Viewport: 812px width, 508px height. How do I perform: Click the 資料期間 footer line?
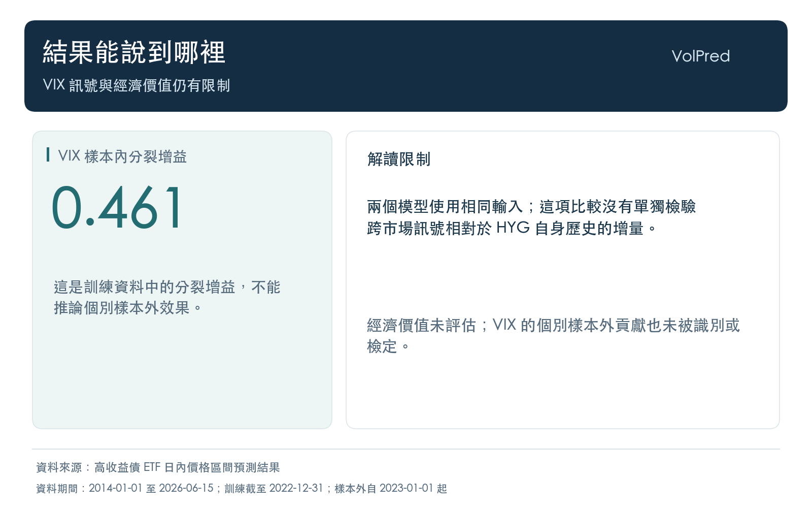coord(242,488)
